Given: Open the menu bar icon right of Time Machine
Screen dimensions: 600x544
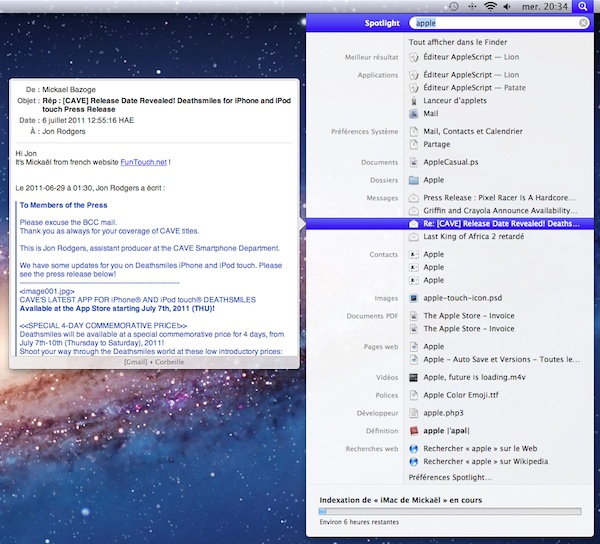Looking at the screenshot, I should (x=472, y=7).
